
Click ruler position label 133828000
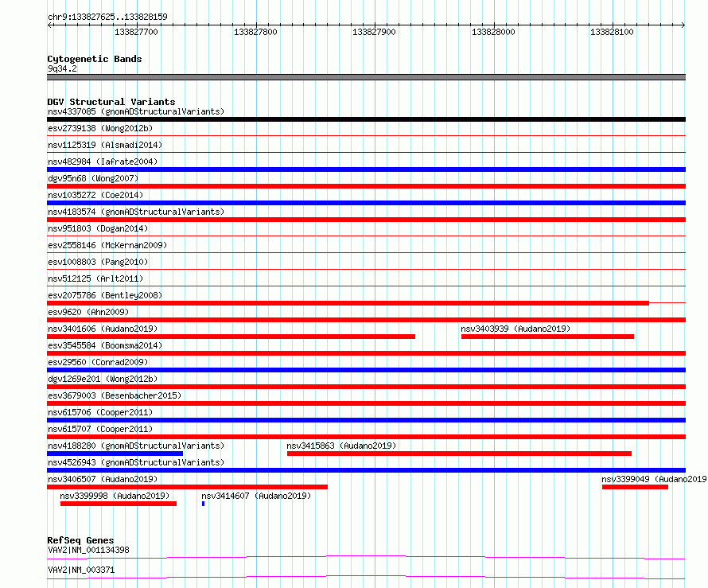[x=493, y=32]
